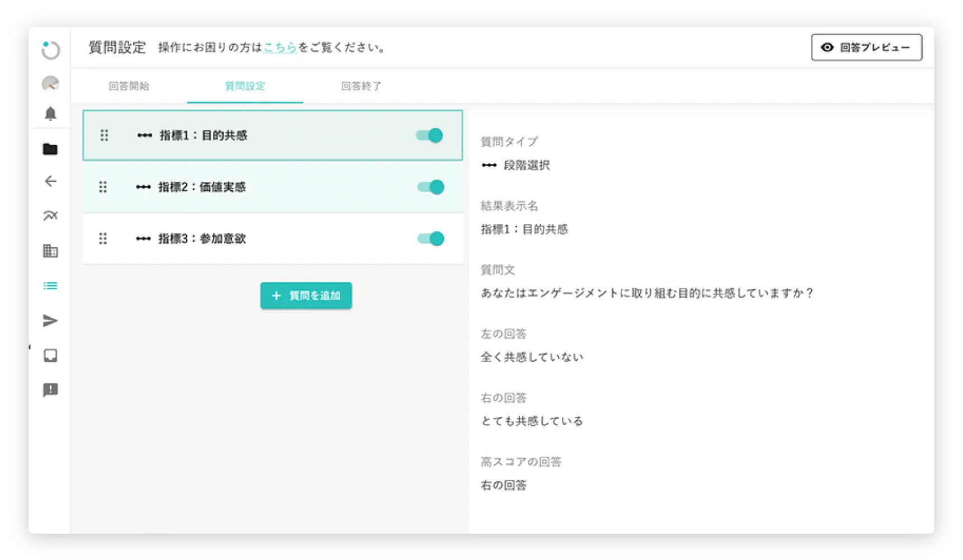Disable the 指標1：目的共感 toggle
This screenshot has height=560, width=963.
tap(430, 135)
